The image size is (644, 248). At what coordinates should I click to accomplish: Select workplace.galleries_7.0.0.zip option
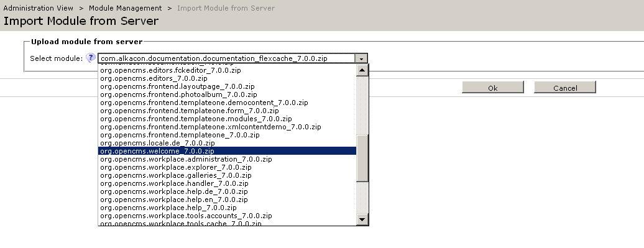(x=227, y=175)
